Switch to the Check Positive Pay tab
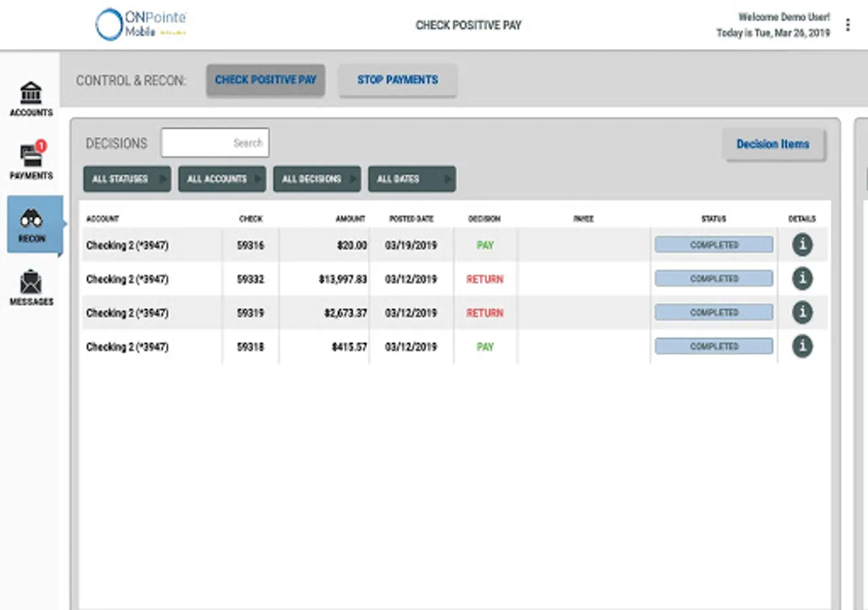 click(266, 80)
